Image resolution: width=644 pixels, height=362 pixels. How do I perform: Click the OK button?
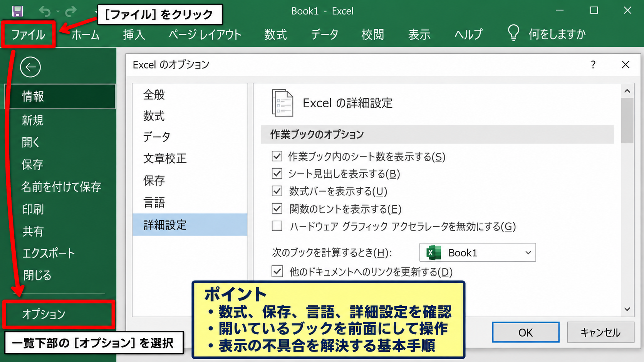(x=526, y=332)
